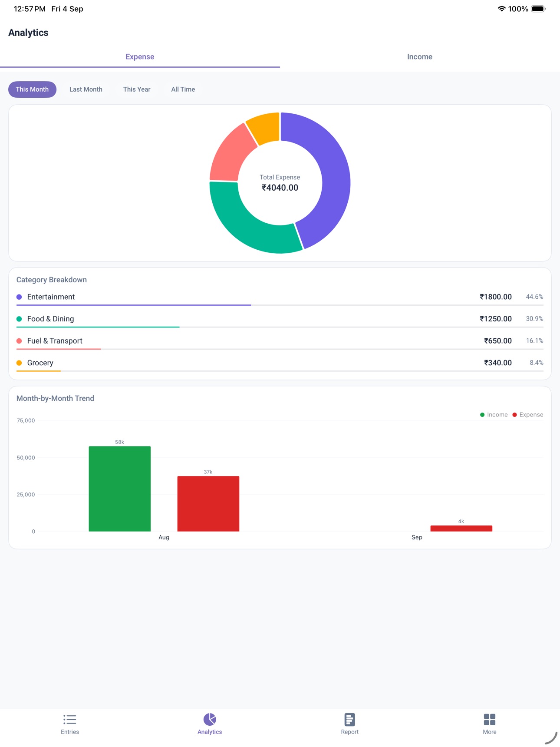The image size is (560, 747).
Task: Open the Report document icon
Action: [x=349, y=720]
